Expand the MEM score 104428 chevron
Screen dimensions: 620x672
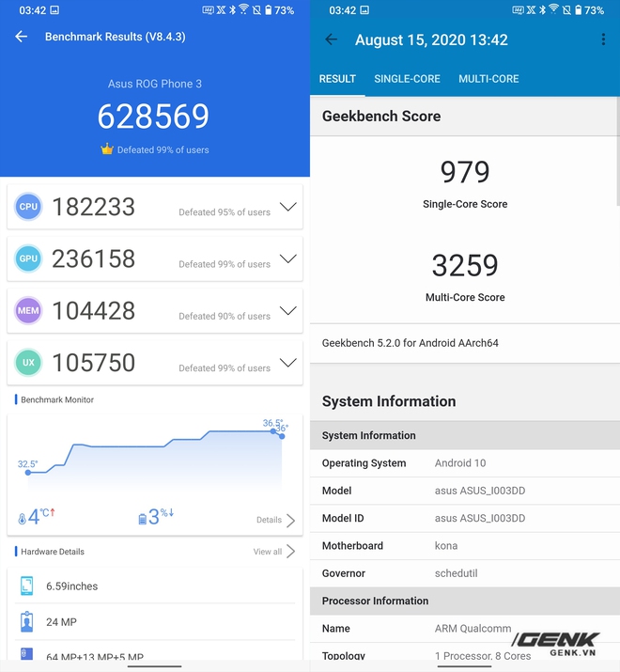tap(288, 310)
